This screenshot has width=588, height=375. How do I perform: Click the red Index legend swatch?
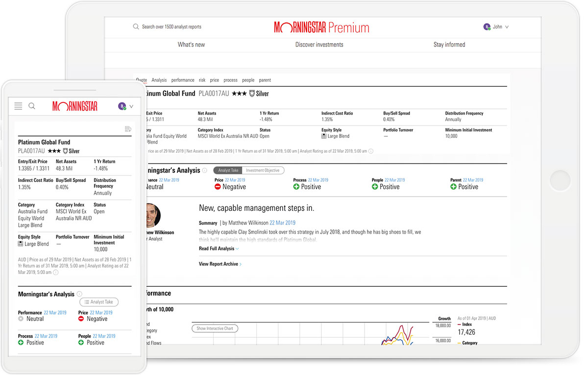pyautogui.click(x=459, y=325)
